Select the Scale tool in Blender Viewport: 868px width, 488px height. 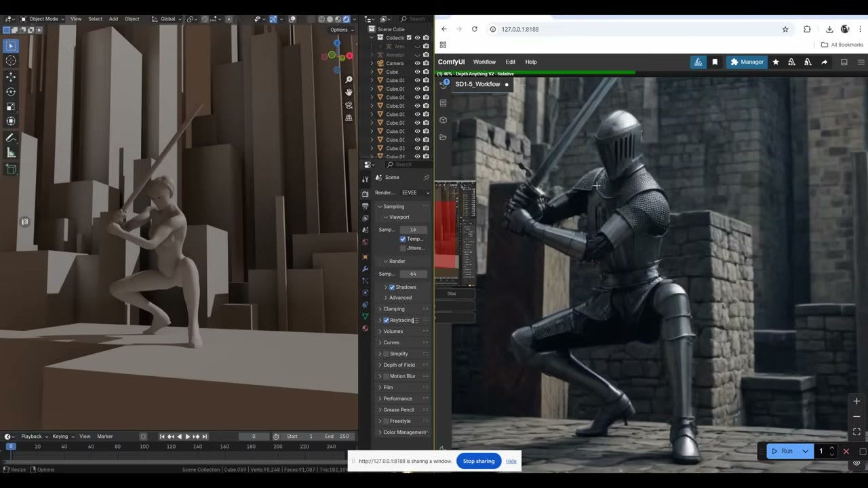click(11, 106)
